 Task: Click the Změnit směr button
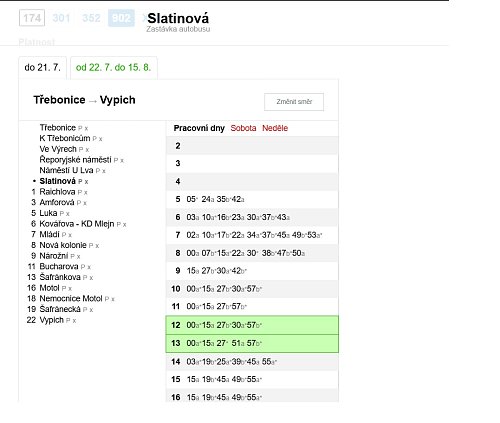[294, 102]
